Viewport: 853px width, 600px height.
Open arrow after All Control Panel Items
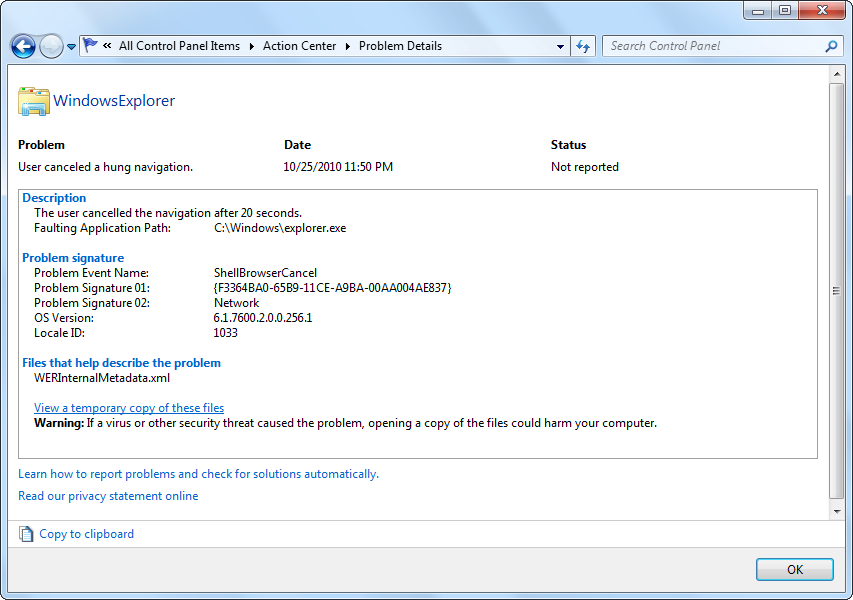[252, 46]
